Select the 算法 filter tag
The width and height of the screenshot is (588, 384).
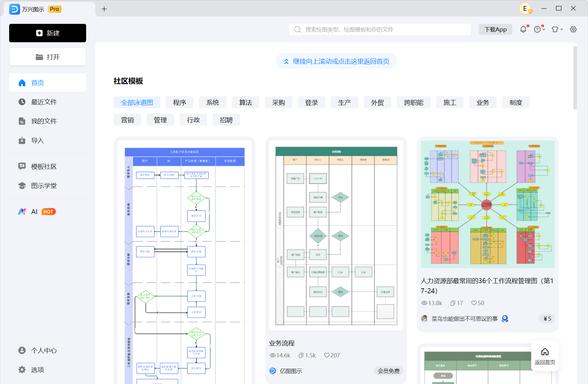(245, 102)
